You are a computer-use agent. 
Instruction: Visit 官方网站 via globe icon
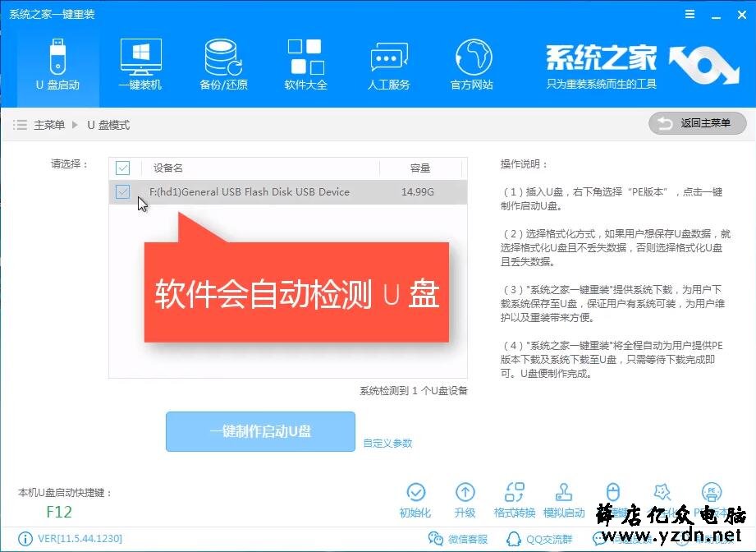tap(471, 65)
